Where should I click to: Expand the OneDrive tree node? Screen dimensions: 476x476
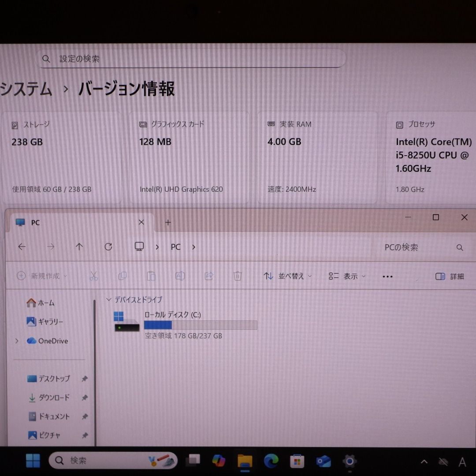[x=17, y=341]
